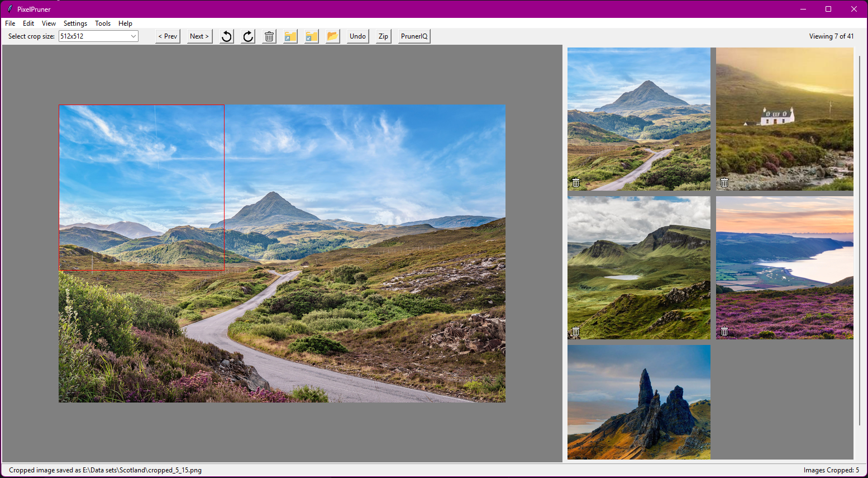This screenshot has width=868, height=478.
Task: Go to the next image
Action: coord(199,36)
